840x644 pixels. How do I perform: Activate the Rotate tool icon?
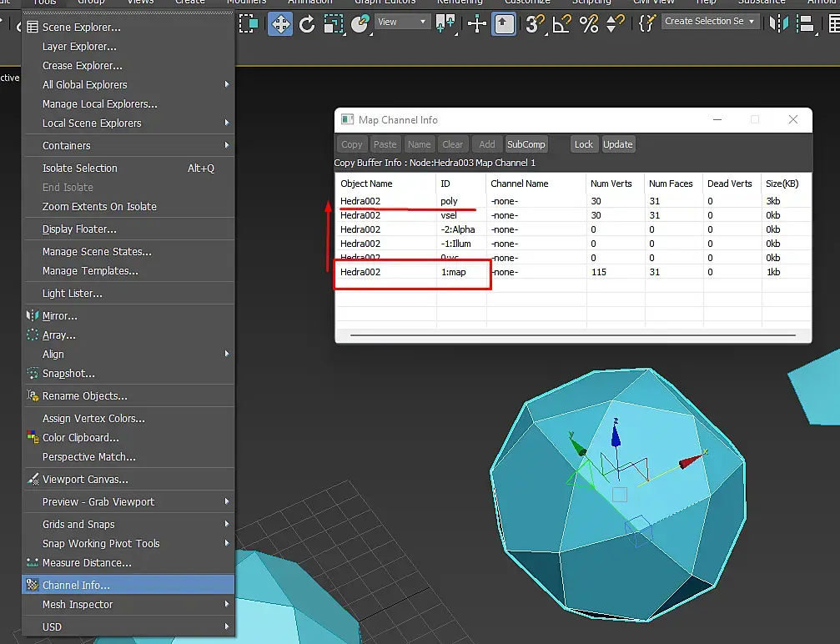click(307, 24)
